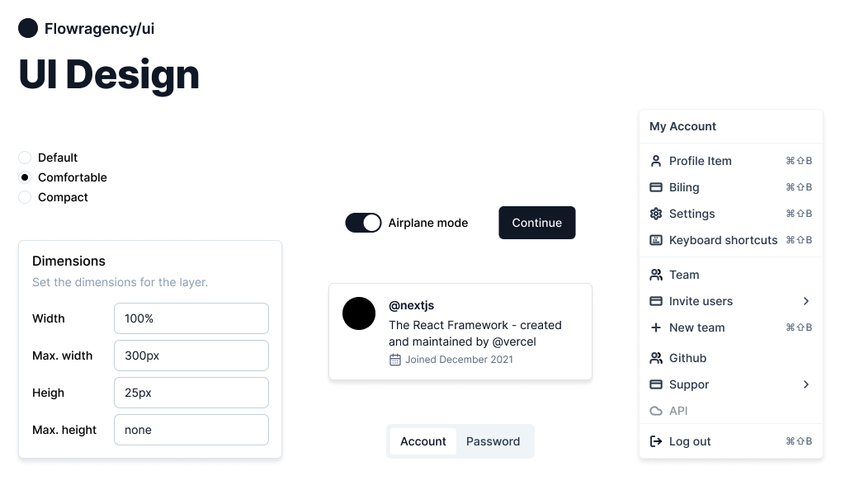Click the New team plus icon
Viewport: 864px width, 504px height.
(x=655, y=327)
